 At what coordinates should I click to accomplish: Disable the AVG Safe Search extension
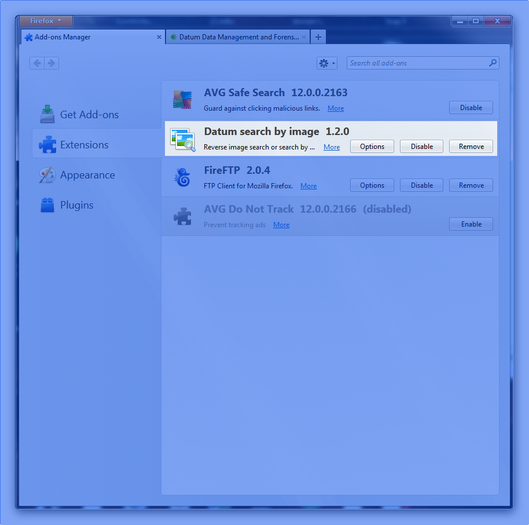(x=471, y=108)
